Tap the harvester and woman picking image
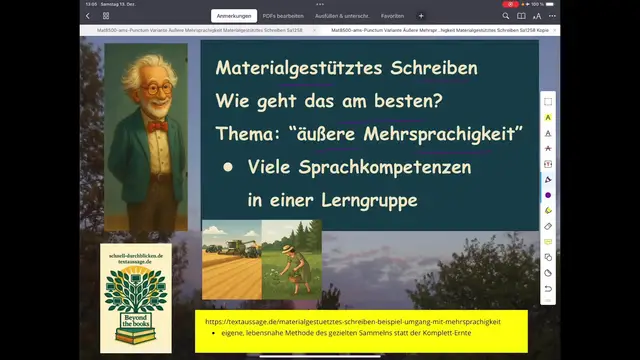This screenshot has width=640, height=360. tap(262, 260)
